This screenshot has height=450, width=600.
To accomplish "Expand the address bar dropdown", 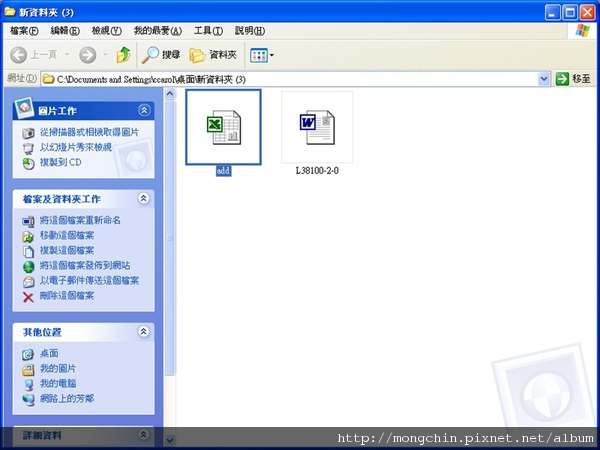I will [x=544, y=79].
